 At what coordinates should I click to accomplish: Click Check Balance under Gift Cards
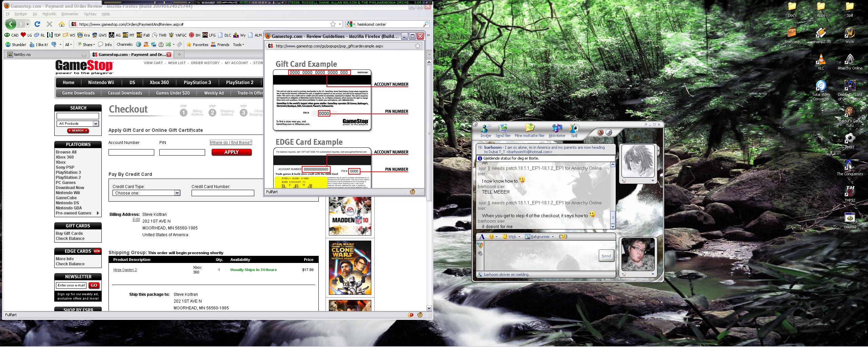click(70, 239)
